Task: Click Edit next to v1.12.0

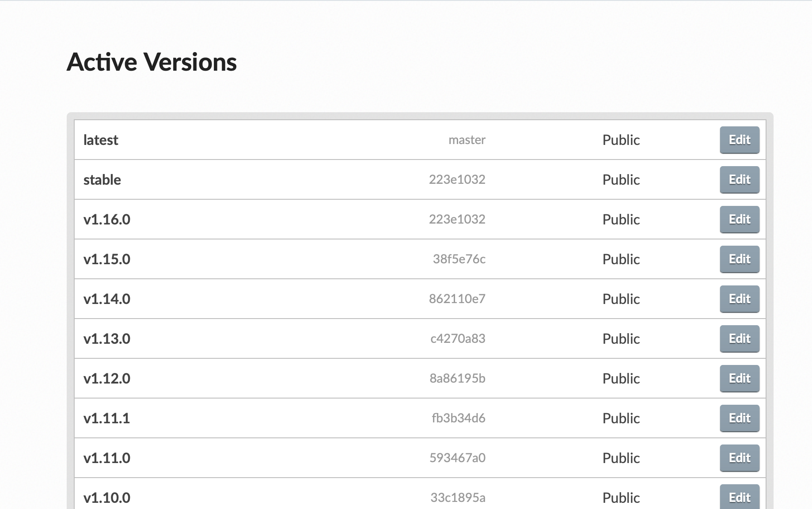Action: click(739, 379)
